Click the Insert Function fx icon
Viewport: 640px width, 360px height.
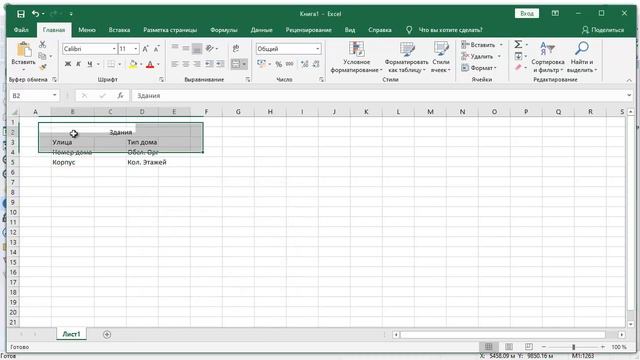point(120,96)
